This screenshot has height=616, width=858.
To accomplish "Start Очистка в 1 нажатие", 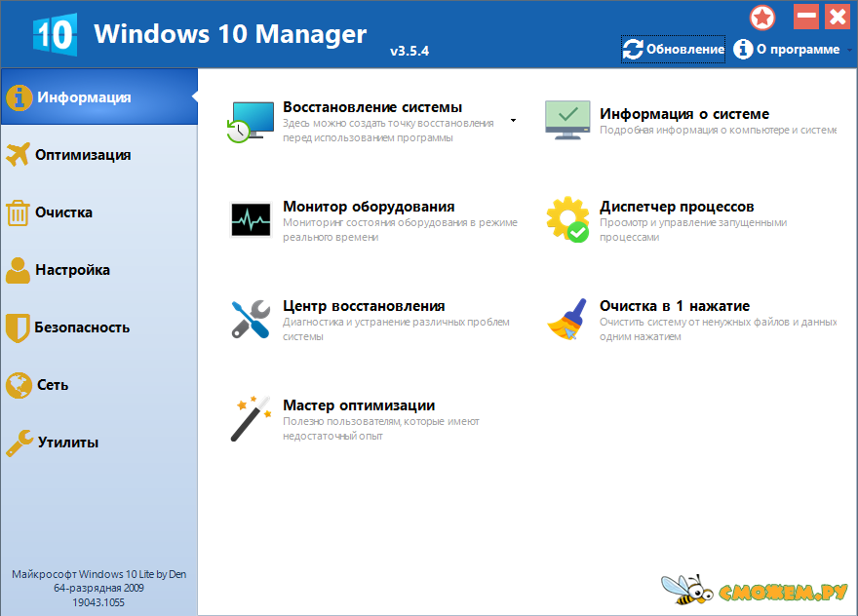I will (674, 306).
